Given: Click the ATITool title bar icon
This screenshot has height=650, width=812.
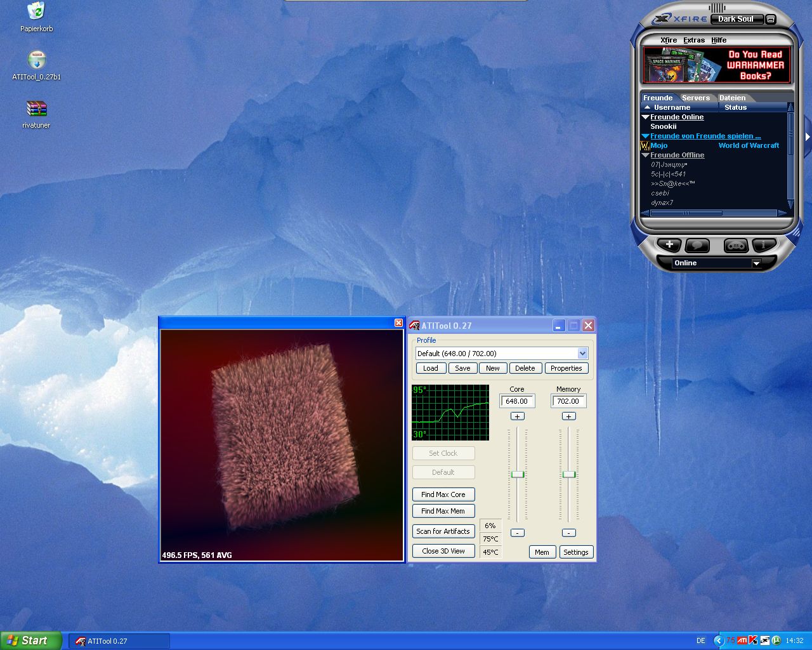Looking at the screenshot, I should [x=414, y=326].
